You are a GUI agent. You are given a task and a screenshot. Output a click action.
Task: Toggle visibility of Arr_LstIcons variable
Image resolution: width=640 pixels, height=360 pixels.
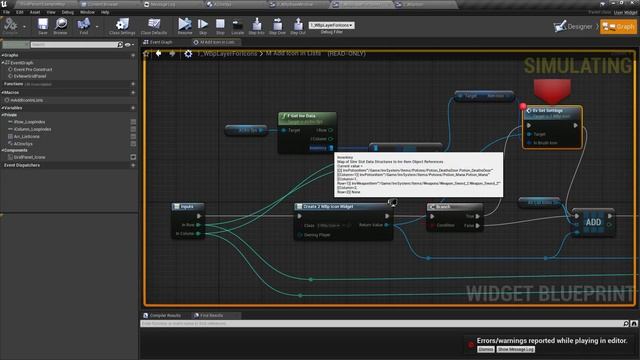point(133,136)
